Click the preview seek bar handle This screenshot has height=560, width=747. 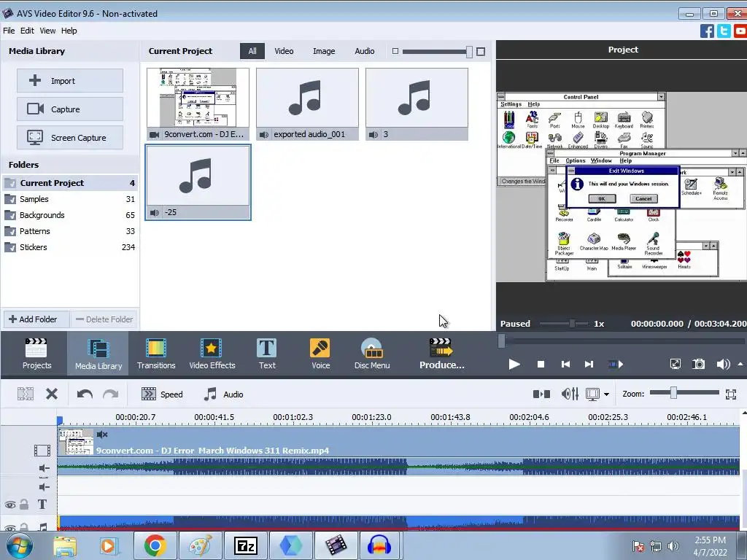click(x=501, y=341)
